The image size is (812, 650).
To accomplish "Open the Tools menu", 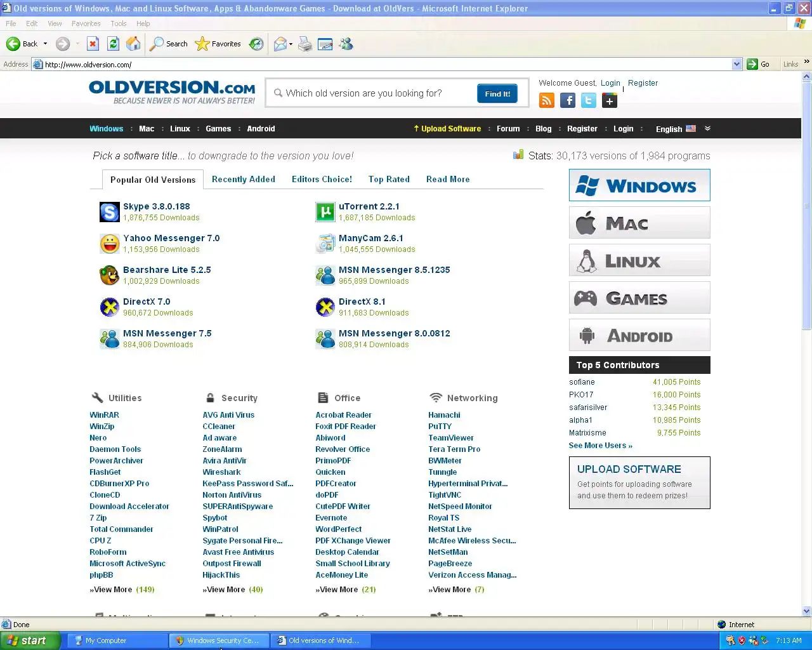I will pos(119,23).
